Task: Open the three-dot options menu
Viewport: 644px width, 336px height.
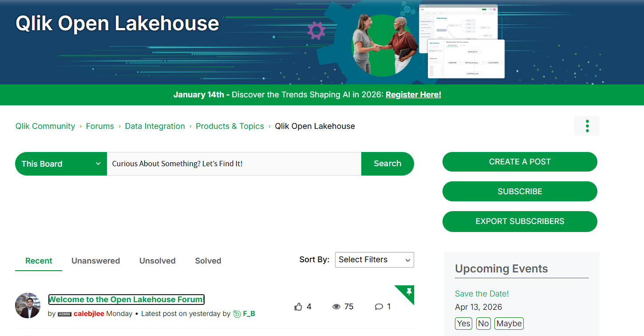Action: coord(587,126)
